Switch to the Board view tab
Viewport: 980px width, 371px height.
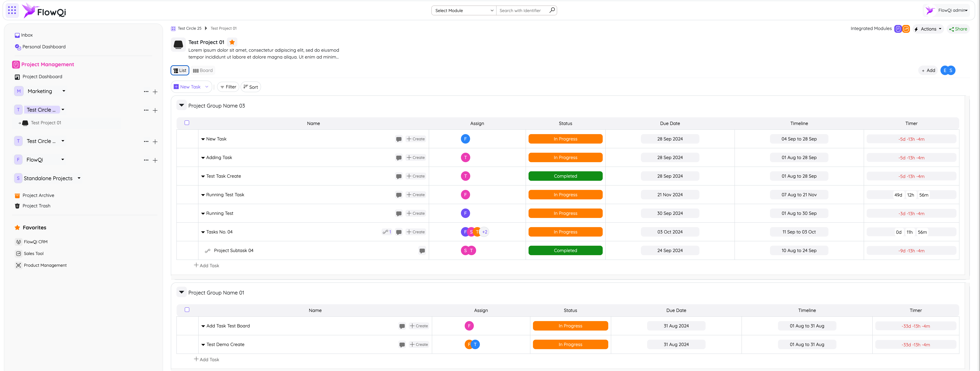pyautogui.click(x=203, y=70)
